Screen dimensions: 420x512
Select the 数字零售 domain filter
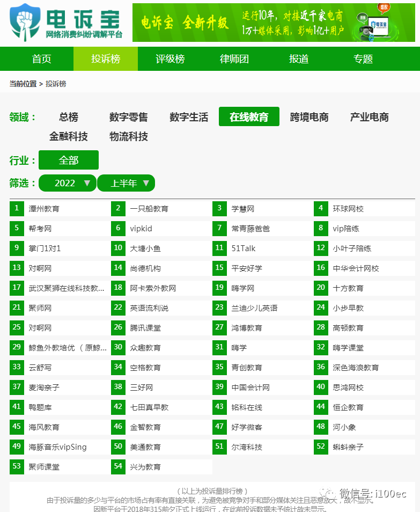click(129, 117)
